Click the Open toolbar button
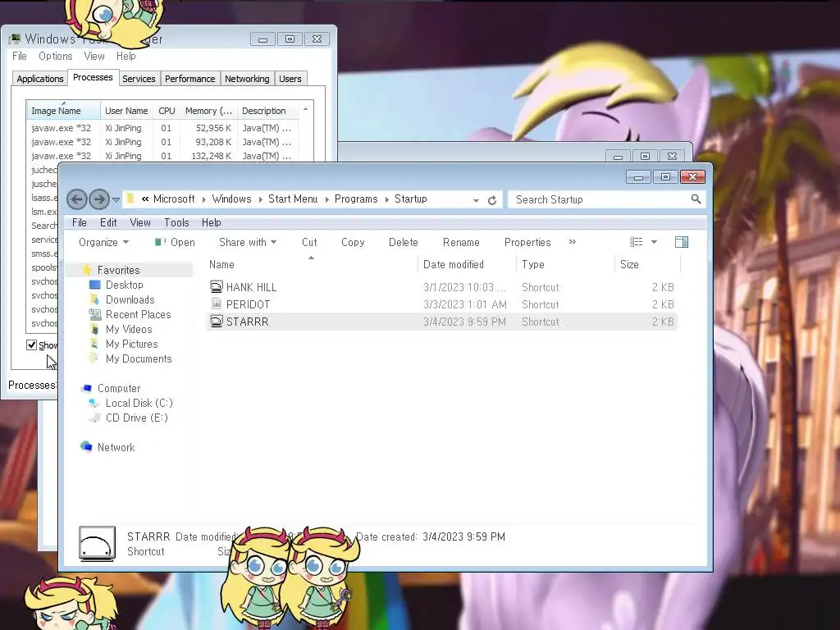 175,242
